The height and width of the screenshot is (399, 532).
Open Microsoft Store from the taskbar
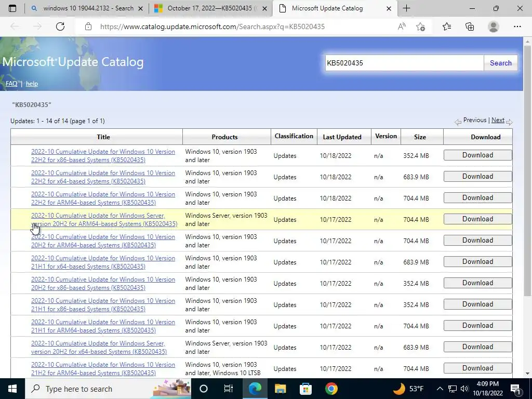pos(305,389)
